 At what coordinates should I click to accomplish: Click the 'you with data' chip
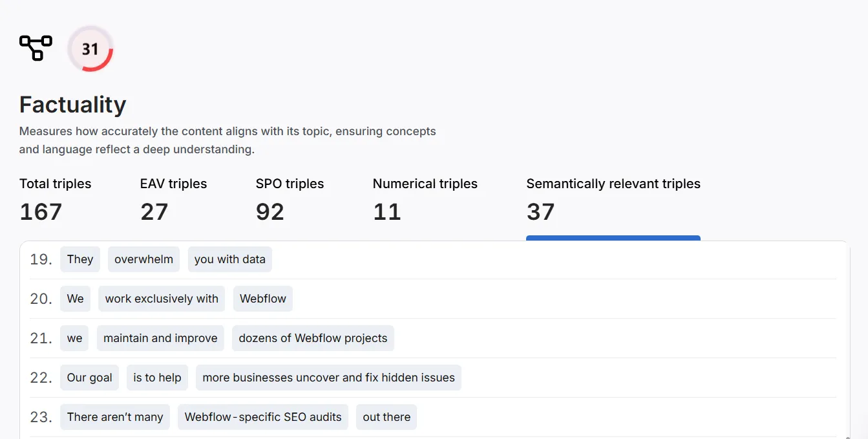229,259
